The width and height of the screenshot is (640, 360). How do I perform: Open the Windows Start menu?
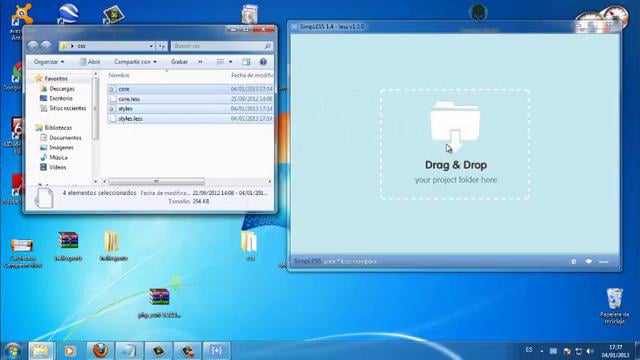pyautogui.click(x=13, y=351)
